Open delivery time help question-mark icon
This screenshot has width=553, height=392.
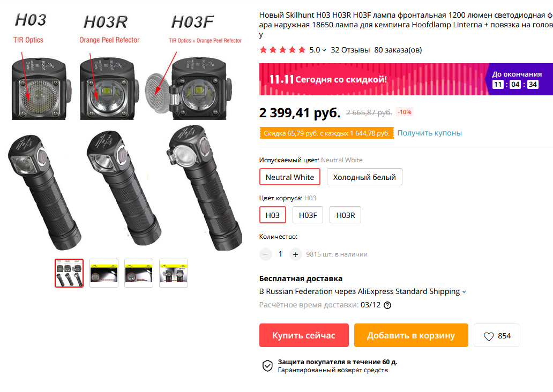click(x=387, y=305)
